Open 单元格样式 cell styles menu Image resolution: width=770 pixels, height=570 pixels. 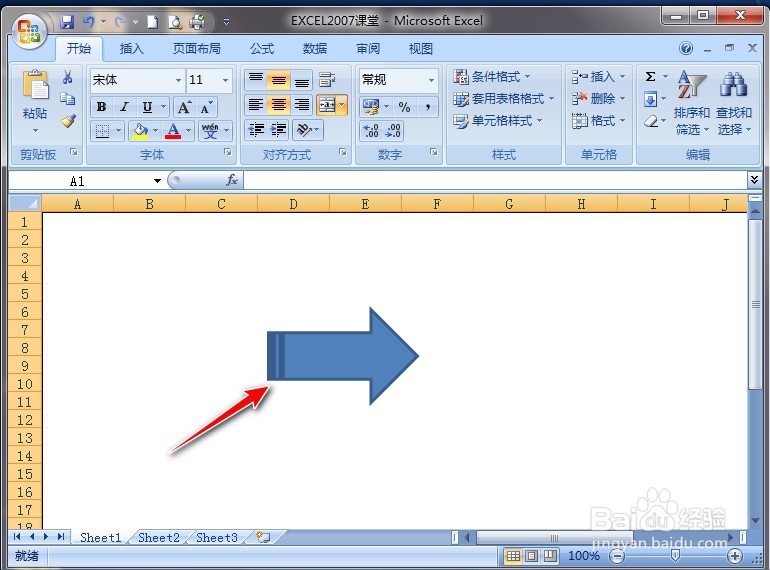pos(498,121)
